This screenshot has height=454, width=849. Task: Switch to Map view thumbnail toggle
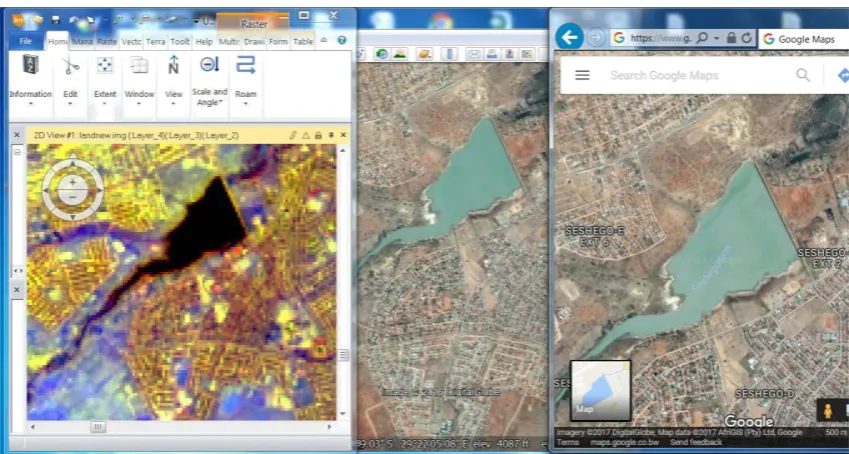(x=601, y=391)
